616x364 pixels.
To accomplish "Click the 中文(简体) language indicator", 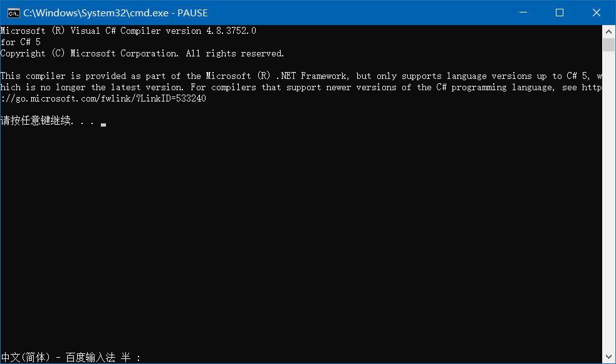I will [x=25, y=357].
